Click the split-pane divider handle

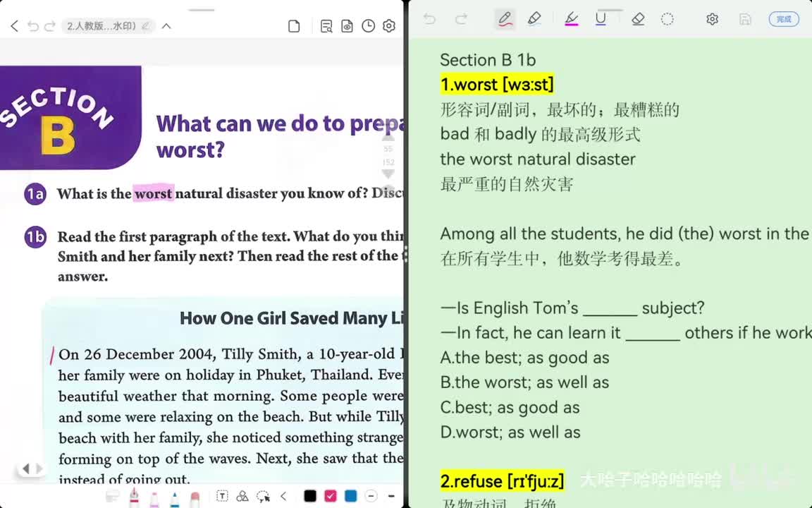point(405,255)
